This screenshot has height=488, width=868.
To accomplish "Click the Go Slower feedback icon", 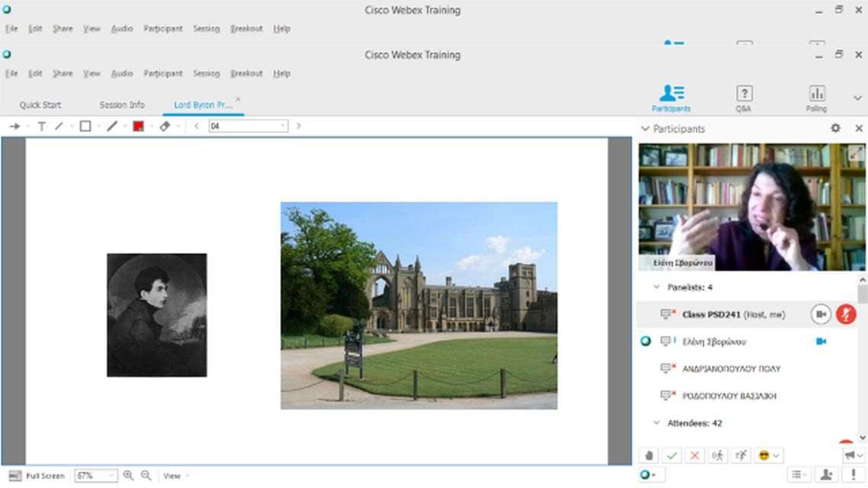I will point(717,455).
